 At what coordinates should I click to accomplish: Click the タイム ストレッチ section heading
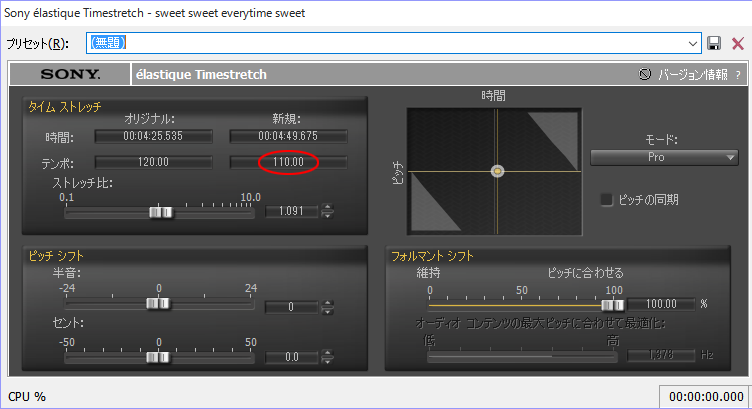pyautogui.click(x=65, y=106)
